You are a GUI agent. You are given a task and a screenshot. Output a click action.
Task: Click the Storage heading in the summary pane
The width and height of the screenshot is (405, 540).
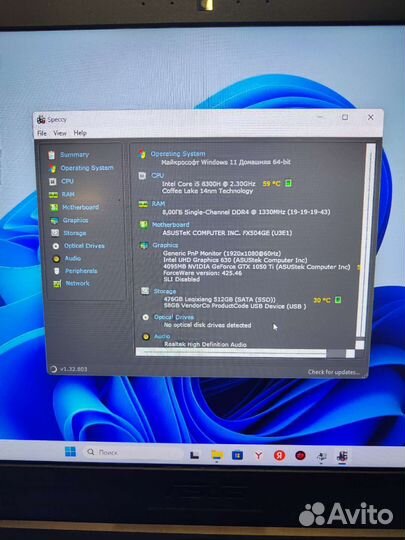coord(165,291)
